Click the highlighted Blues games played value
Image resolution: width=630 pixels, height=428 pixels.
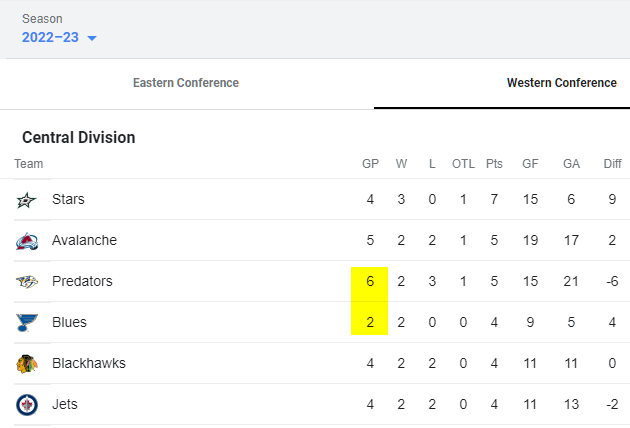pyautogui.click(x=370, y=322)
